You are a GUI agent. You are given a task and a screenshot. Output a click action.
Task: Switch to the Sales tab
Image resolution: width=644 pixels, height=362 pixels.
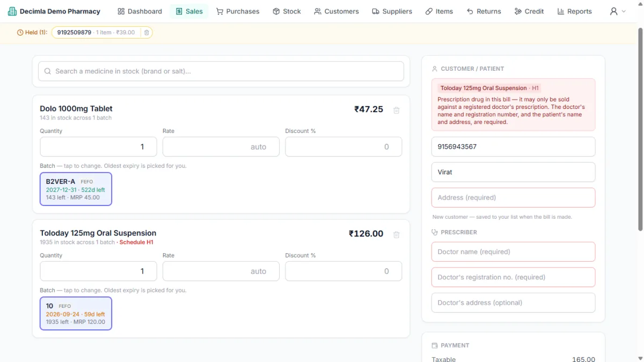tap(189, 11)
